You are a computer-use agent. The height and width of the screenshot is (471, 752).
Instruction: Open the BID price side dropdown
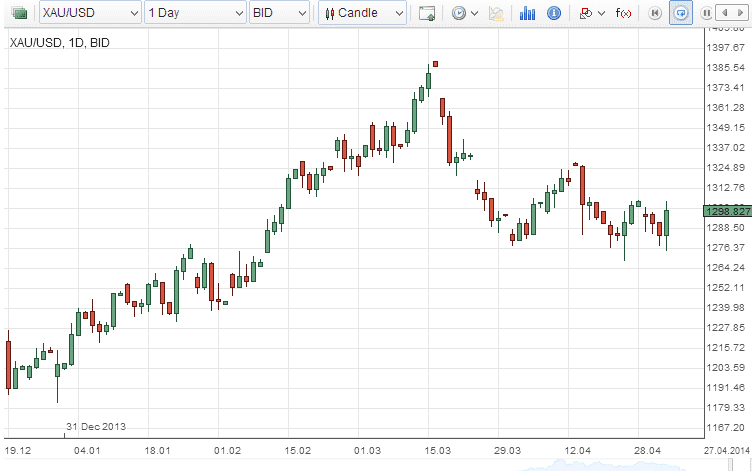tap(279, 13)
